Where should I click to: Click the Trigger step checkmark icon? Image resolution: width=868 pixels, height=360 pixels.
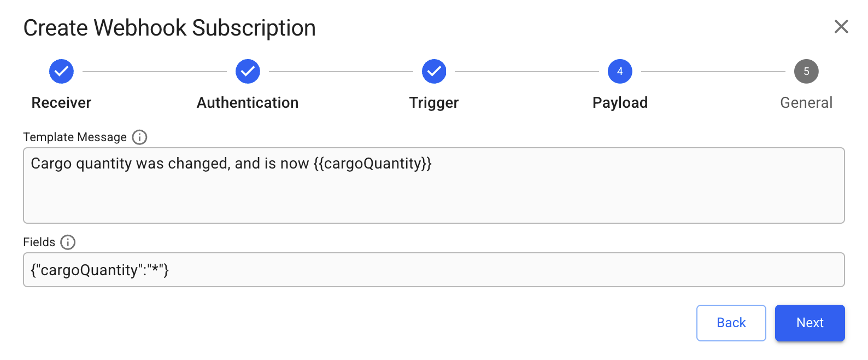(434, 71)
